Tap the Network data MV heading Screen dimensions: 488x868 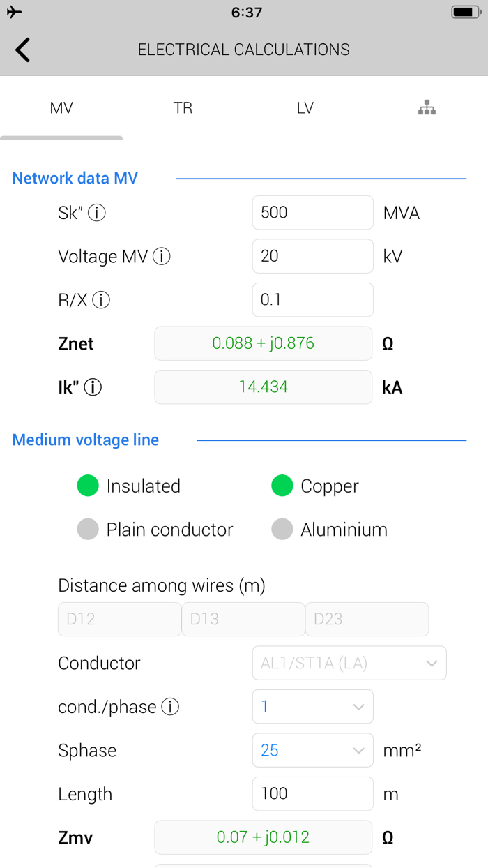coord(75,178)
